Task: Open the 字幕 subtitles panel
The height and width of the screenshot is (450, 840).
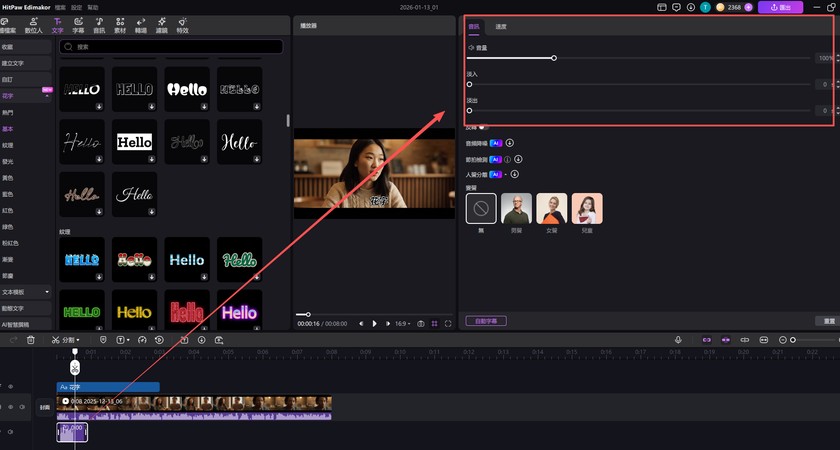Action: point(79,26)
